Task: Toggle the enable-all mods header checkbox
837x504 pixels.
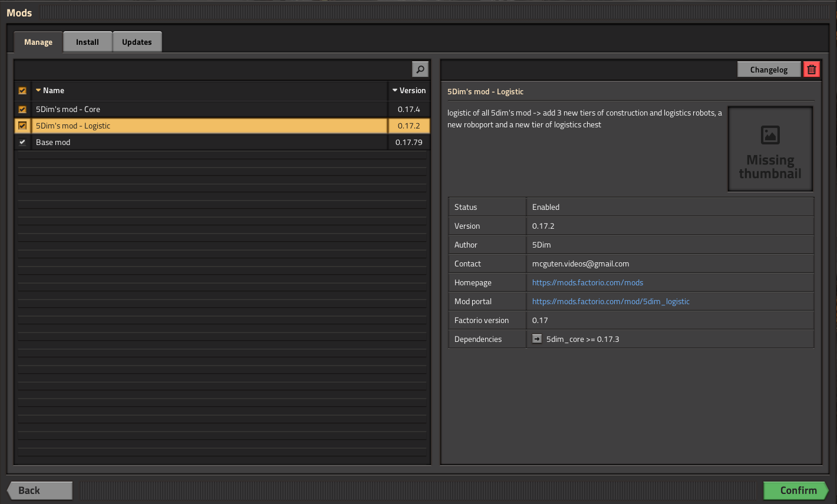Action: point(22,91)
